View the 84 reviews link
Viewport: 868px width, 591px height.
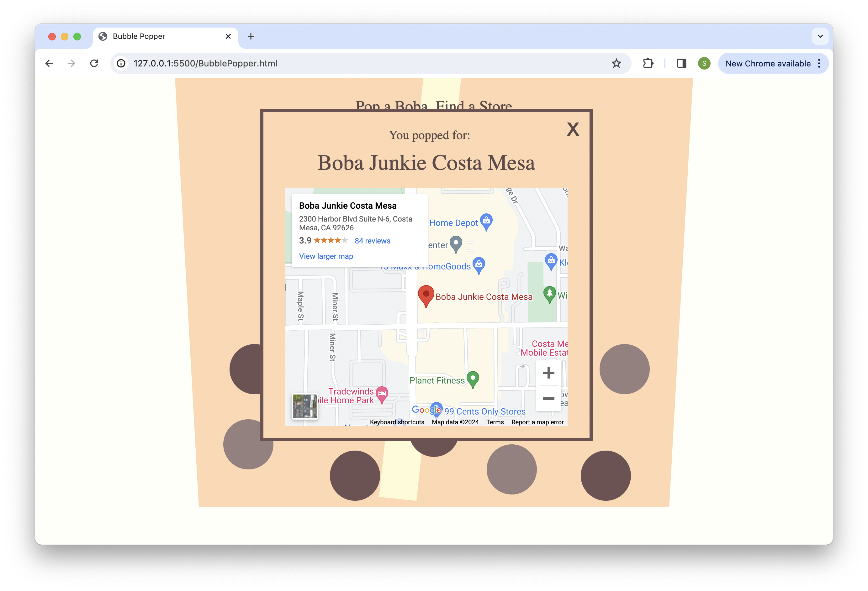point(372,241)
